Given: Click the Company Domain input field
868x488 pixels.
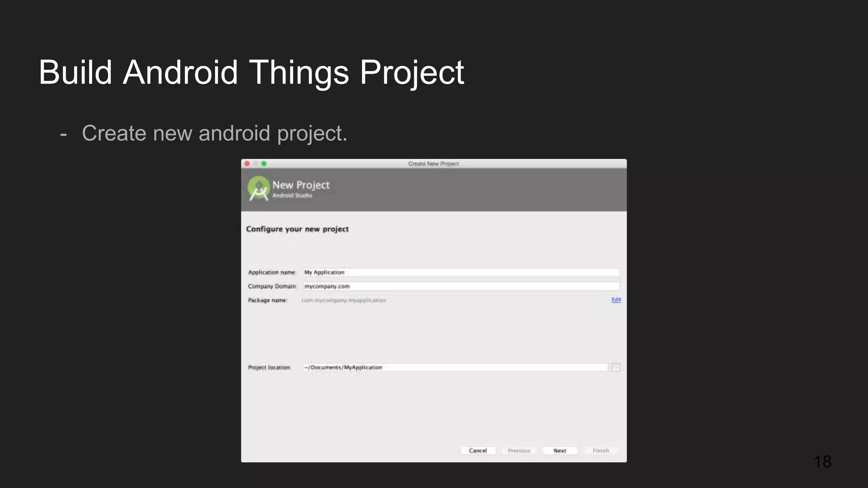Looking at the screenshot, I should pos(461,286).
